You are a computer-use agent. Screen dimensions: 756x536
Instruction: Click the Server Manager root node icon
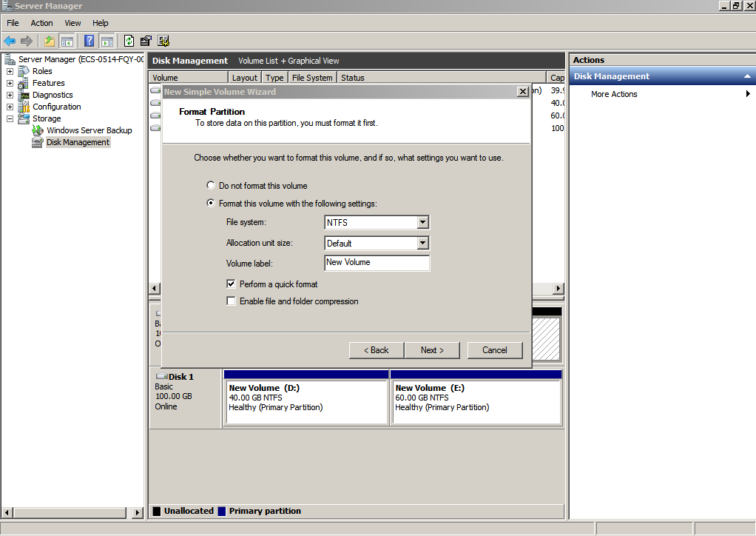click(x=10, y=59)
